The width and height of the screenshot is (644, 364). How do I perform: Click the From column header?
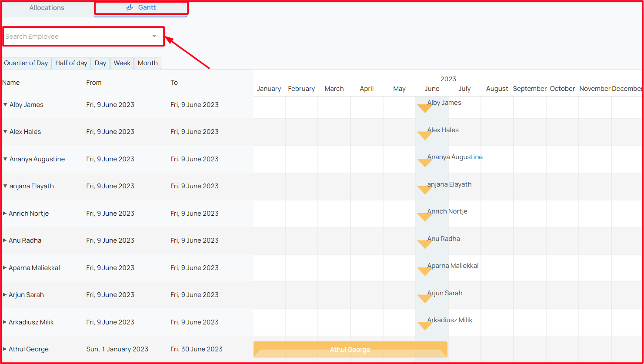[94, 83]
